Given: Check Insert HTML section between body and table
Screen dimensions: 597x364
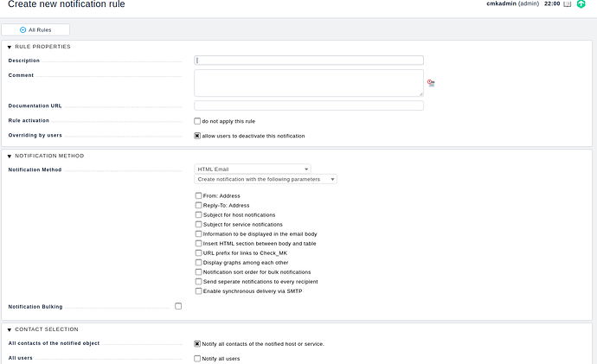Looking at the screenshot, I should [x=198, y=243].
